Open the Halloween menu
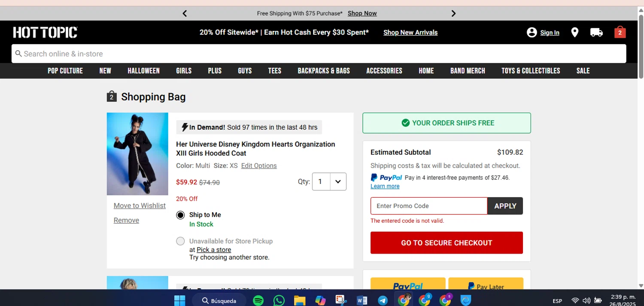This screenshot has width=644, height=306. pyautogui.click(x=143, y=71)
